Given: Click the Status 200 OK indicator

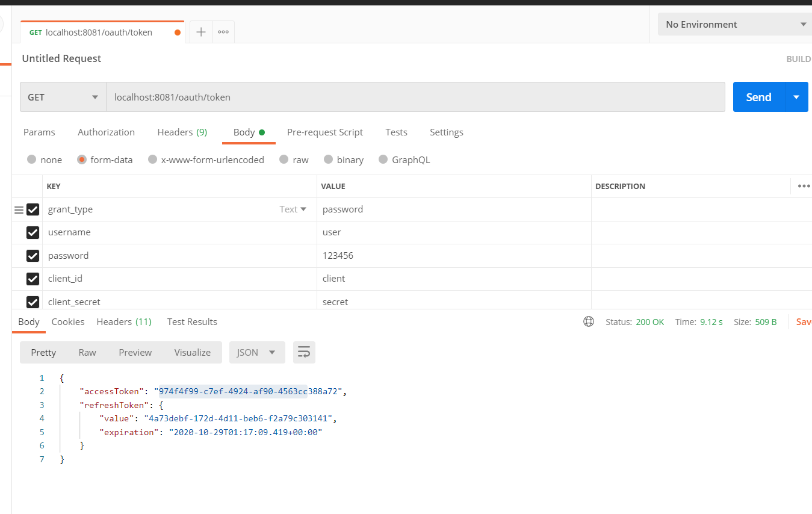Looking at the screenshot, I should coord(635,322).
